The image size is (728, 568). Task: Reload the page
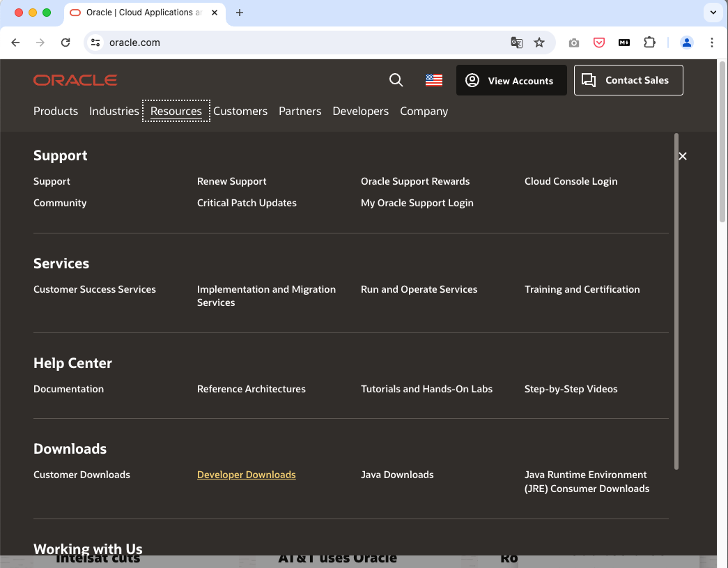[x=65, y=43]
